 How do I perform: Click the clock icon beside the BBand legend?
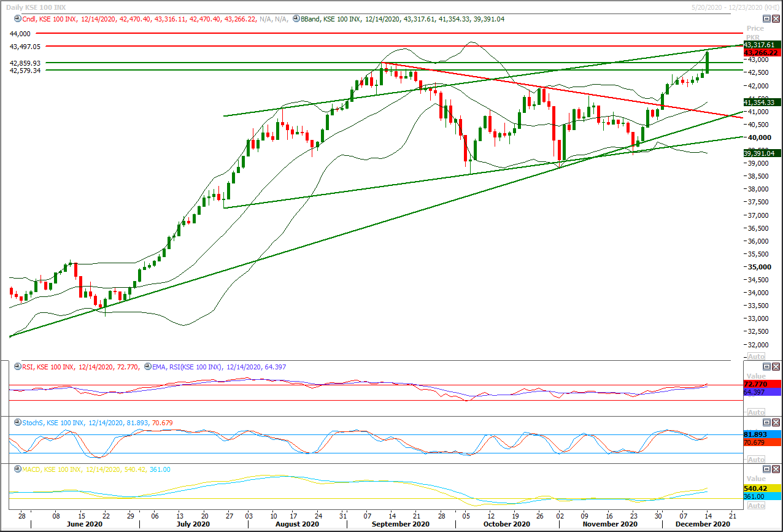pos(296,19)
